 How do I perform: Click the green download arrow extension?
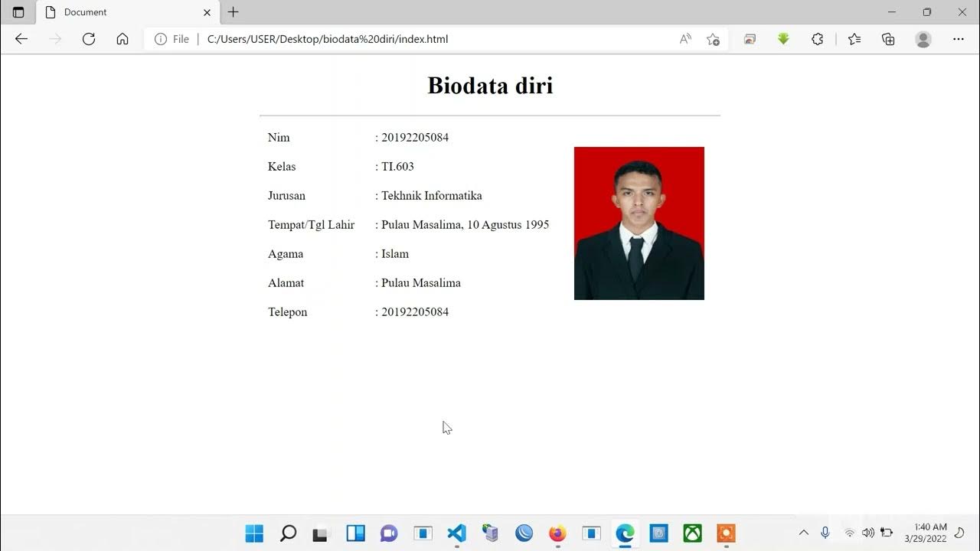tap(783, 39)
